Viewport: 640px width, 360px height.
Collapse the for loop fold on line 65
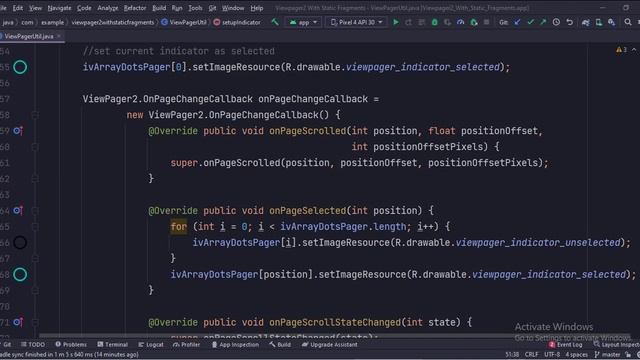[35, 227]
